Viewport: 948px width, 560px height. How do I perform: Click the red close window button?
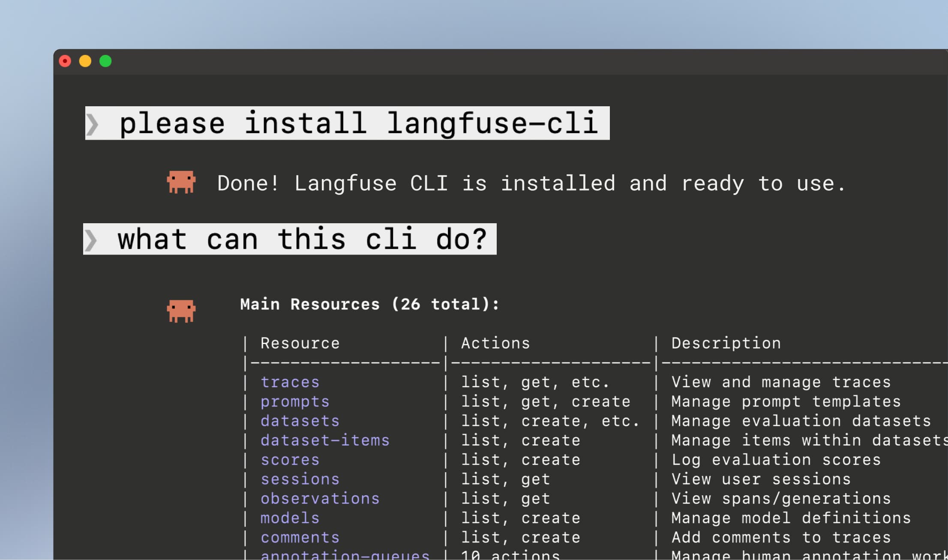65,61
